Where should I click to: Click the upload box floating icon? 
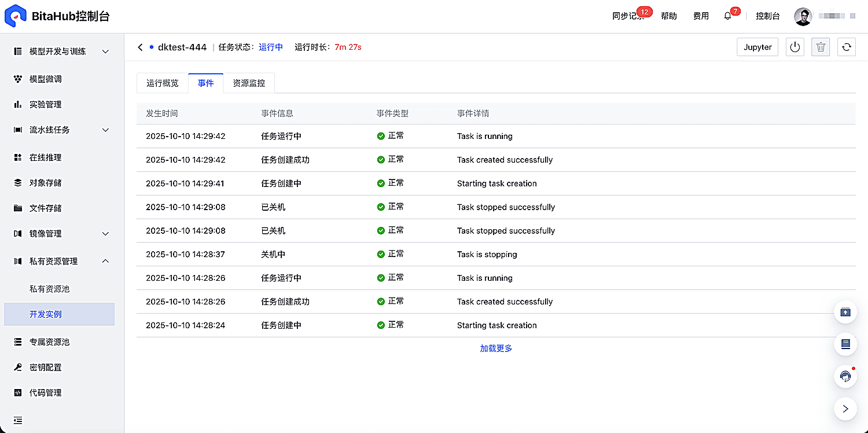pos(845,313)
